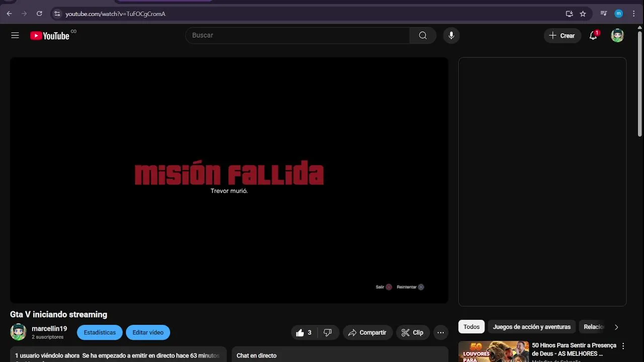Open the account avatar menu
The width and height of the screenshot is (644, 362).
(x=617, y=35)
